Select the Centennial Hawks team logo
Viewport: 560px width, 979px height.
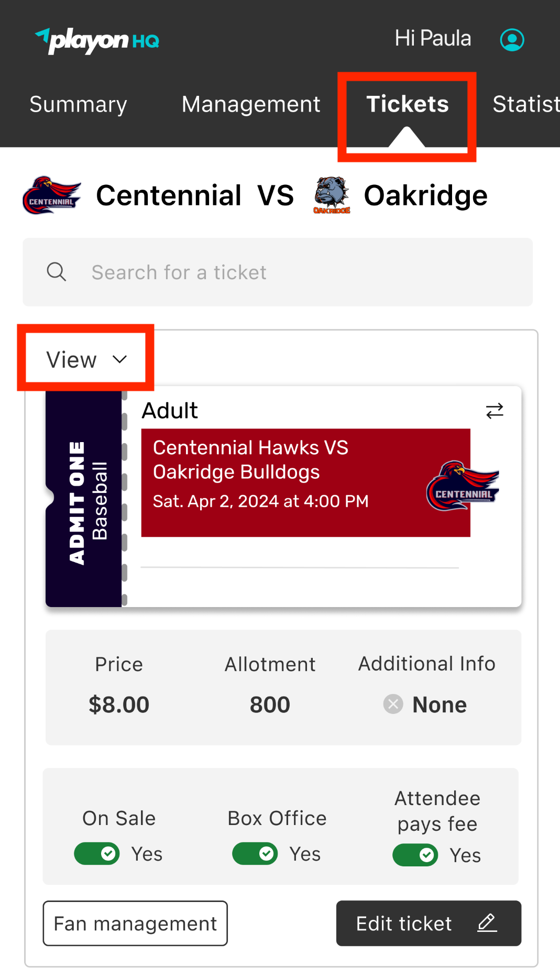(x=51, y=195)
